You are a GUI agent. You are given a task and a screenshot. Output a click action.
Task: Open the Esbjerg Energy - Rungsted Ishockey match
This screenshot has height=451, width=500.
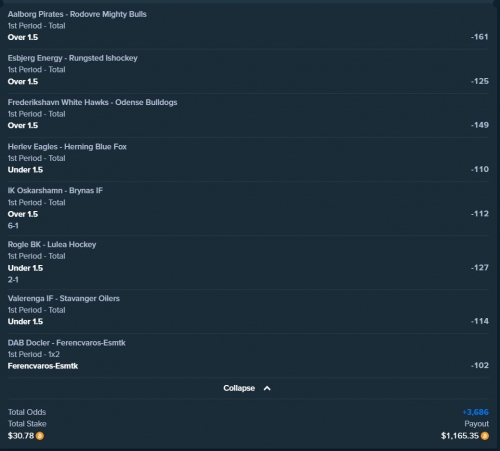[73, 58]
